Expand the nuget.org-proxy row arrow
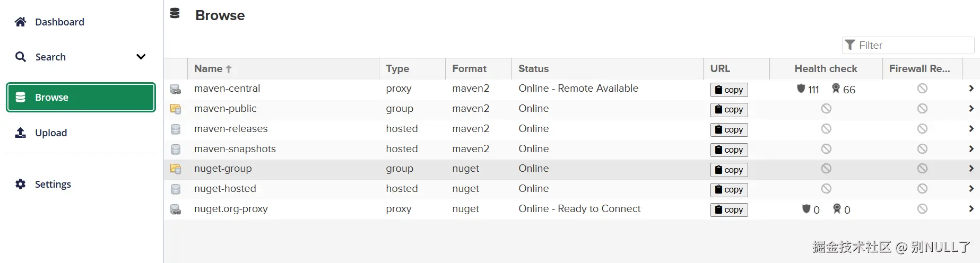980x263 pixels. [970, 209]
